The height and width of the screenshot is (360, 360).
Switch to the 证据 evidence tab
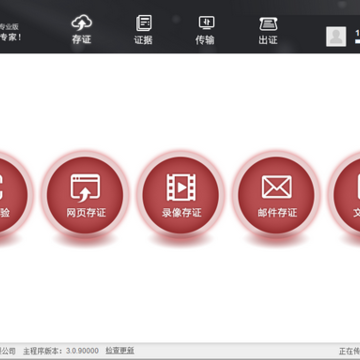point(143,31)
